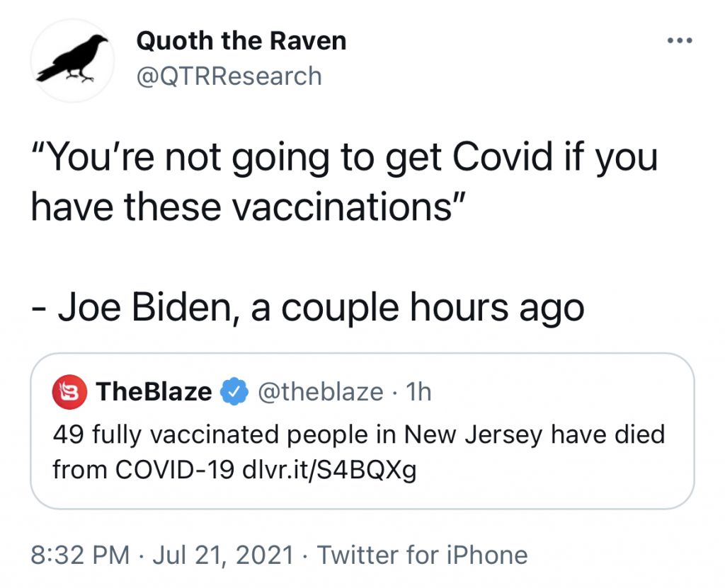This screenshot has width=725, height=588.
Task: Click the raven profile avatar
Action: (x=72, y=59)
